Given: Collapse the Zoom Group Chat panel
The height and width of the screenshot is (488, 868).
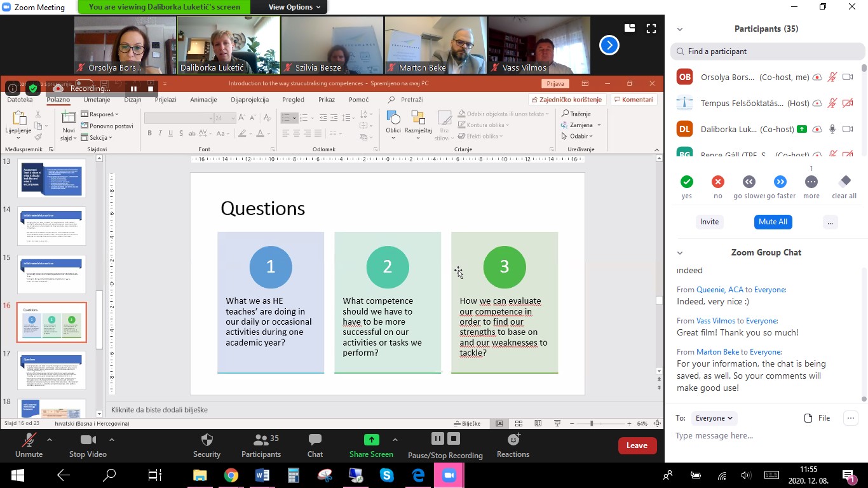Looking at the screenshot, I should tap(680, 253).
